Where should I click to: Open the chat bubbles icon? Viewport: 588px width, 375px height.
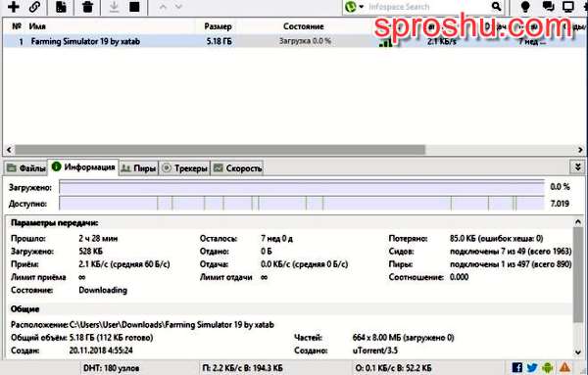pos(548,7)
